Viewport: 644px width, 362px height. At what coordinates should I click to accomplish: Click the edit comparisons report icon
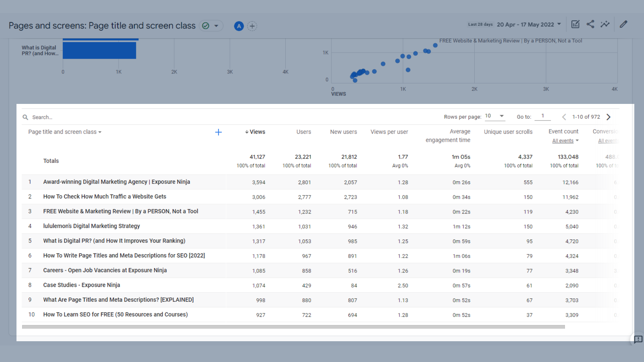click(x=575, y=24)
